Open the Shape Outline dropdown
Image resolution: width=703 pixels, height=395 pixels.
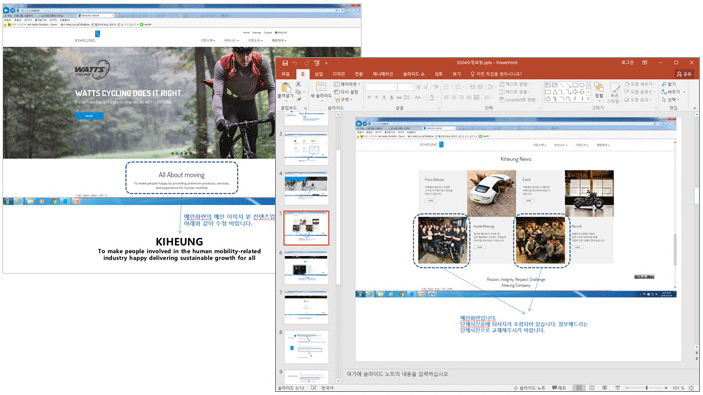click(x=640, y=92)
